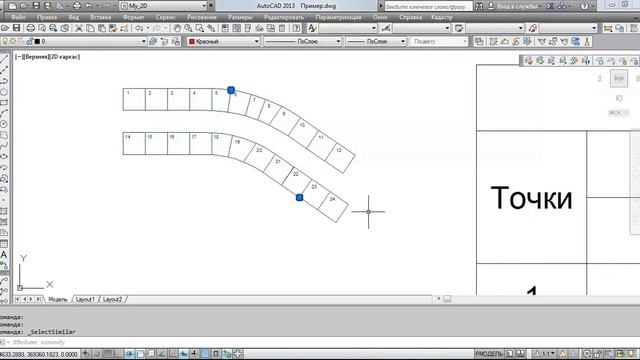Open the ПоСлою linetype dropdown
Screen dimensions: 640x360
point(302,42)
